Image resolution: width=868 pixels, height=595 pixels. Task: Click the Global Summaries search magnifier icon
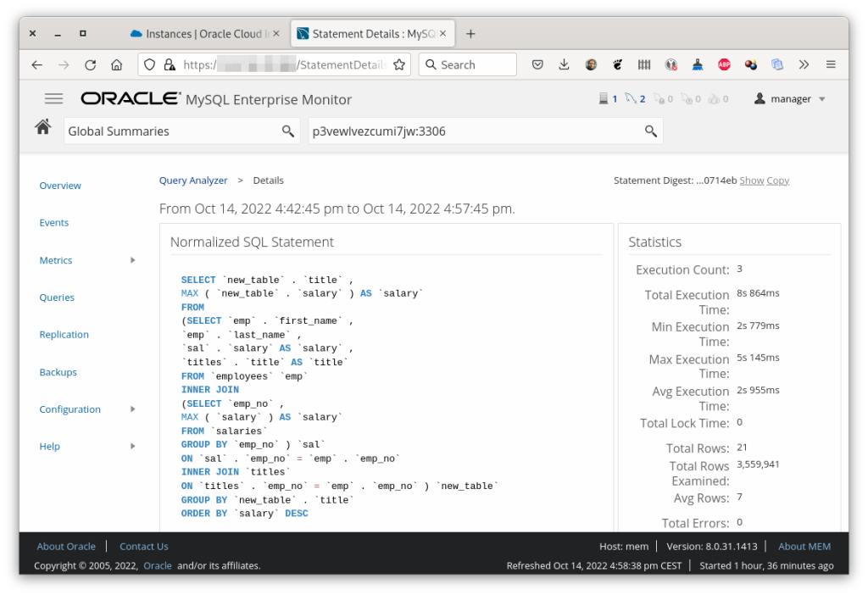(x=287, y=131)
